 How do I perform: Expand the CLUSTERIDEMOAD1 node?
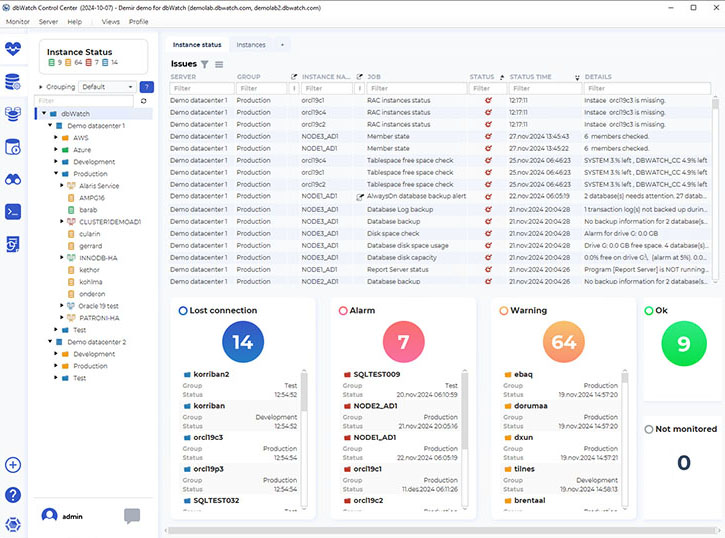click(62, 221)
